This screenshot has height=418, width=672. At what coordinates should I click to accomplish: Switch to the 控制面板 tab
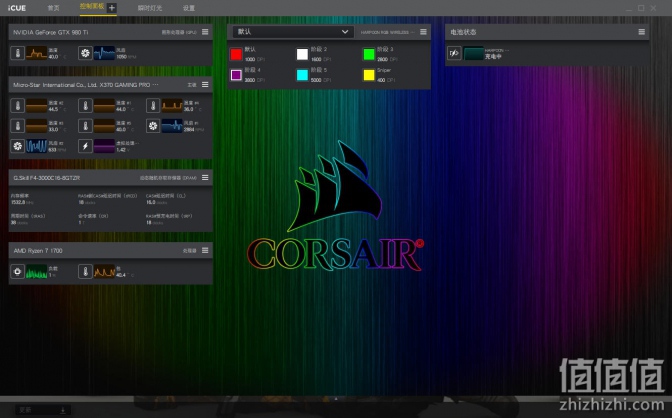(92, 6)
